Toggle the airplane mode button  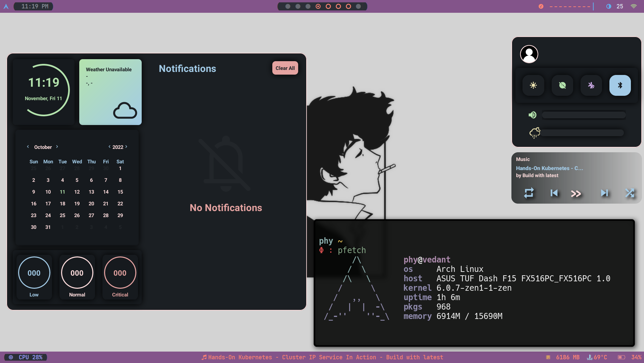tap(591, 85)
